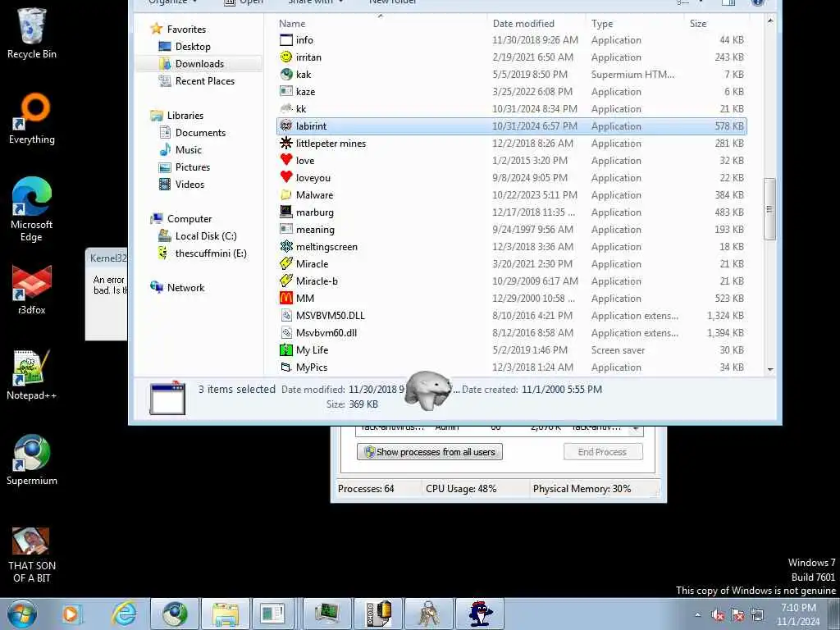Image resolution: width=840 pixels, height=630 pixels.
Task: Select the Miracle file icon
Action: (x=286, y=263)
